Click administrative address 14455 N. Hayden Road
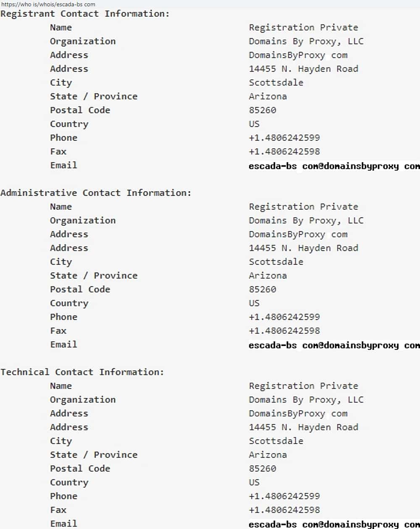The height and width of the screenshot is (529, 420). 304,248
